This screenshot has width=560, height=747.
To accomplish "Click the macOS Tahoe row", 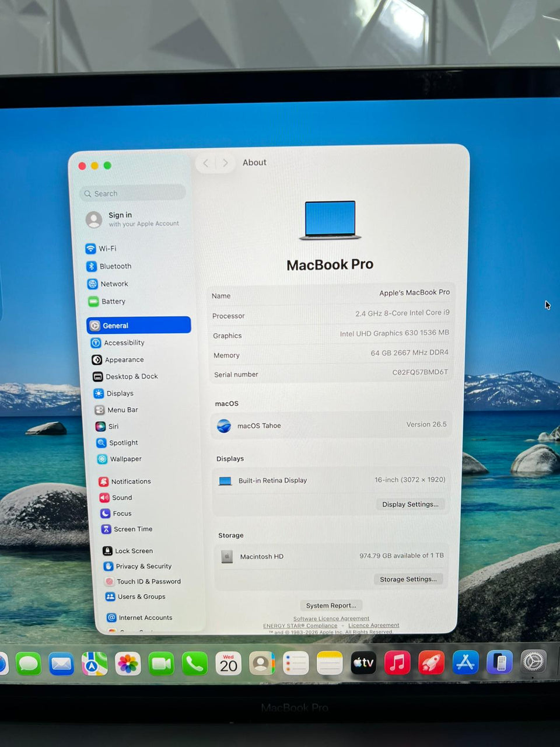I will [x=331, y=425].
